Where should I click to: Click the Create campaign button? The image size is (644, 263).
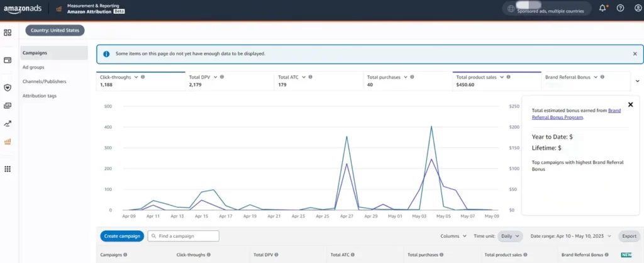click(x=122, y=236)
